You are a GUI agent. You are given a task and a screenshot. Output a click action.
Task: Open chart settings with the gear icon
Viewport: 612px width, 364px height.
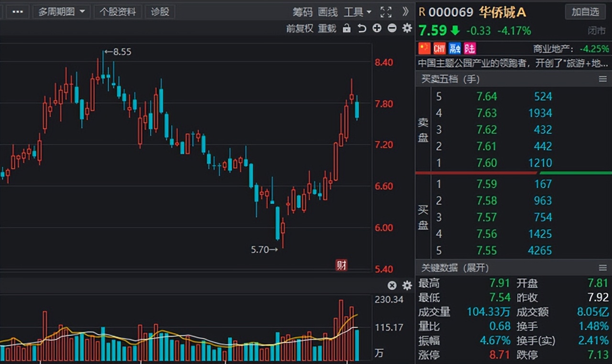point(407,29)
